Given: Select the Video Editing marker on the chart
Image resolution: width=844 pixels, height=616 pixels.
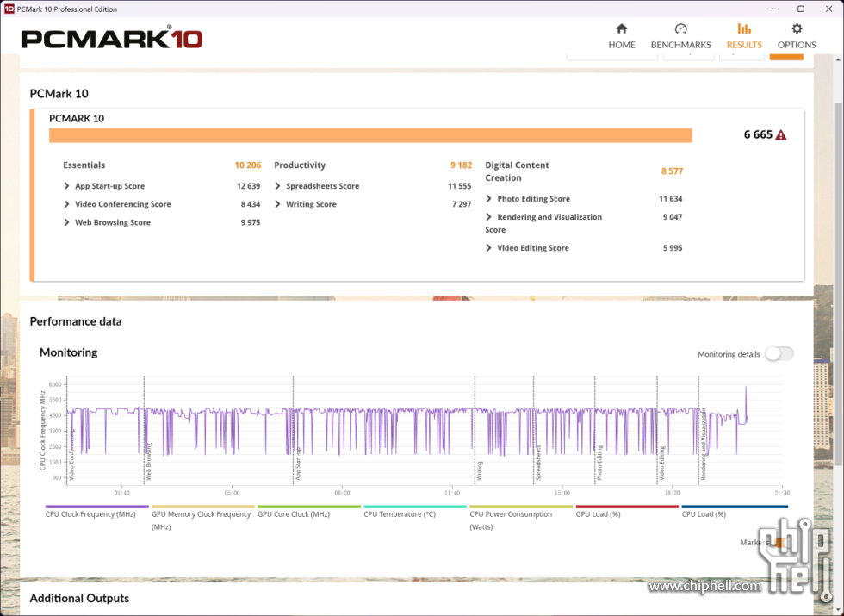Looking at the screenshot, I should (x=662, y=464).
